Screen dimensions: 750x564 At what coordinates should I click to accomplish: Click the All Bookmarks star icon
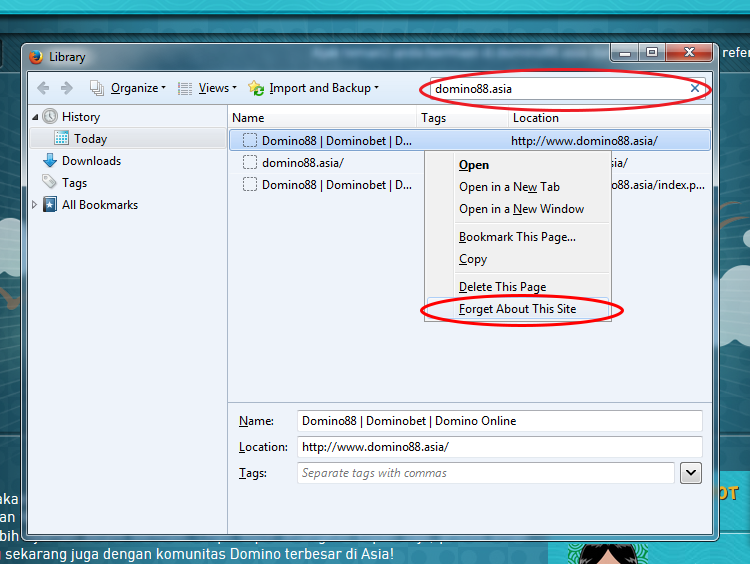pyautogui.click(x=50, y=204)
